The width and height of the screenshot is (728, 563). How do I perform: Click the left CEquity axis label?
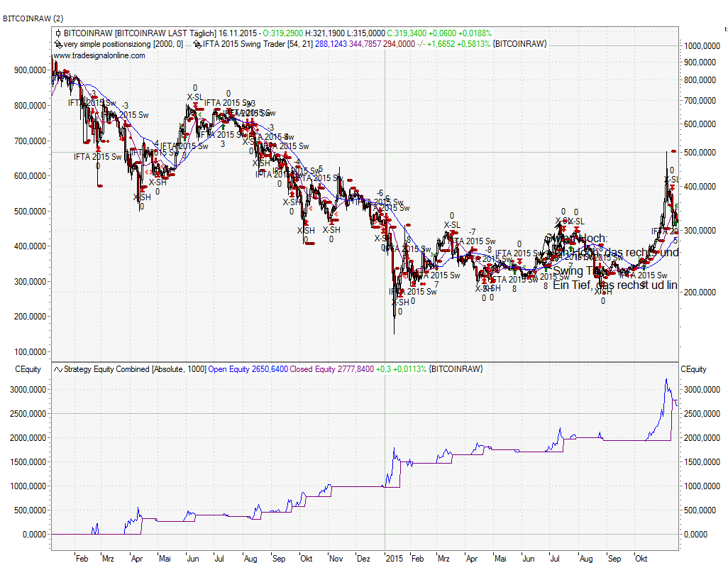pos(29,369)
